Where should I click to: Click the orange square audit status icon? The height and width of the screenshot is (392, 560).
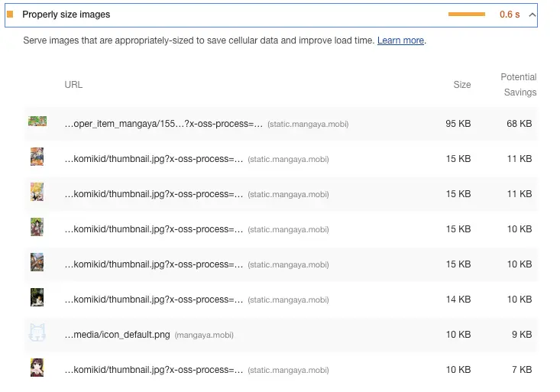10,15
